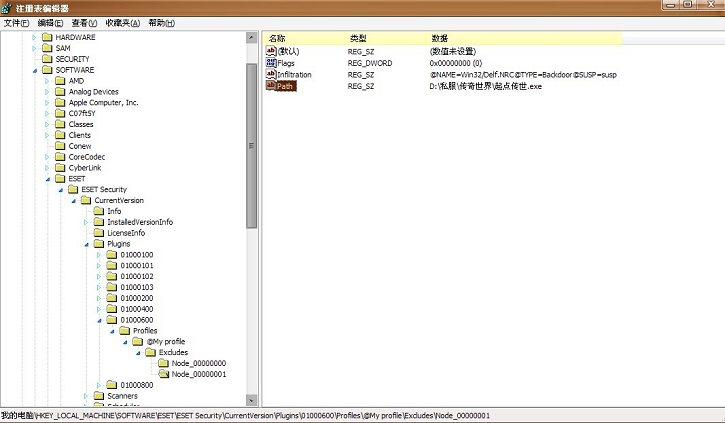Viewport: 725px width, 423px height.
Task: Click the Apple Computer, Inc. folder icon
Action: coord(60,102)
